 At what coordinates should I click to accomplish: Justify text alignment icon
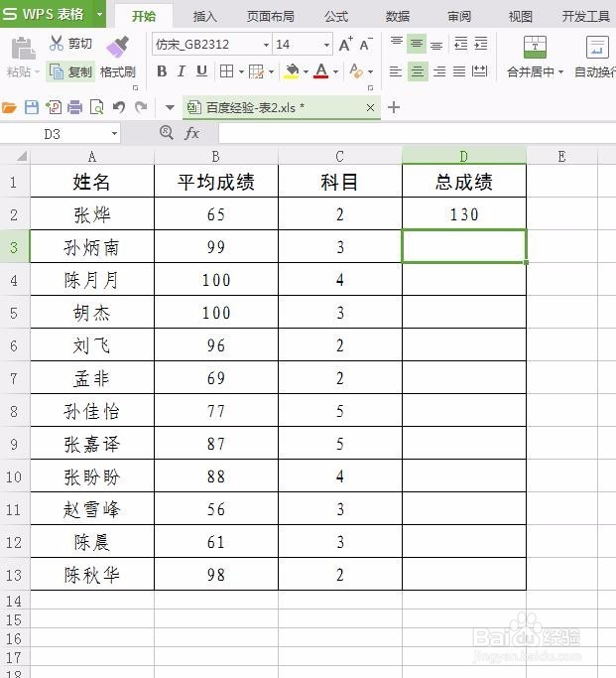tap(459, 71)
